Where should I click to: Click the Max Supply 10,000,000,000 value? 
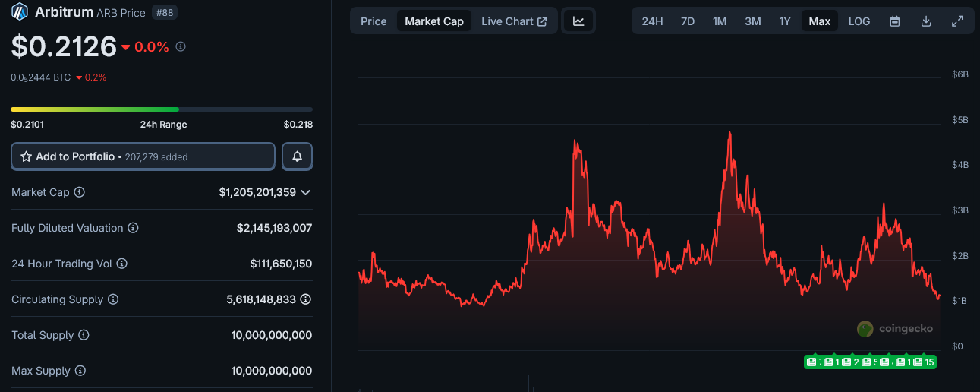(x=272, y=371)
